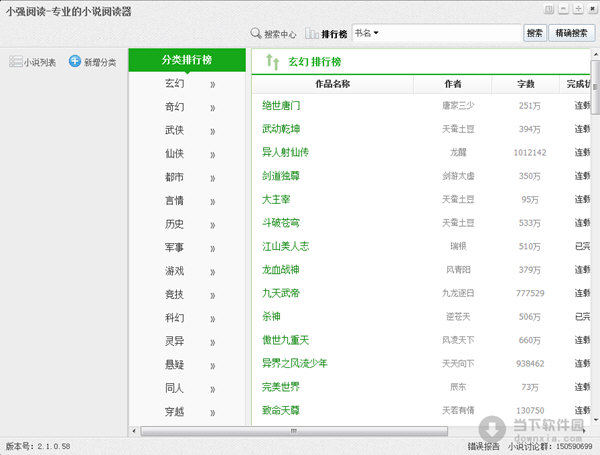
Task: Click the 精确搜索 button
Action: click(x=571, y=33)
